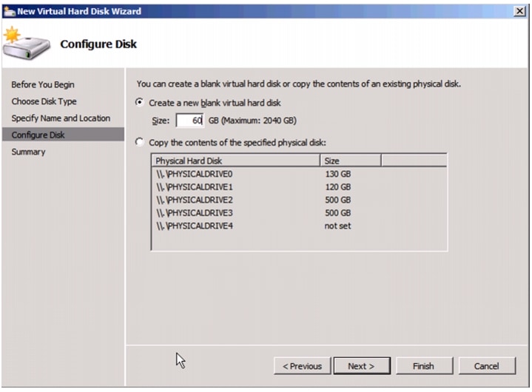Select the Configure Disk step in sidebar
The image size is (532, 392).
point(63,135)
